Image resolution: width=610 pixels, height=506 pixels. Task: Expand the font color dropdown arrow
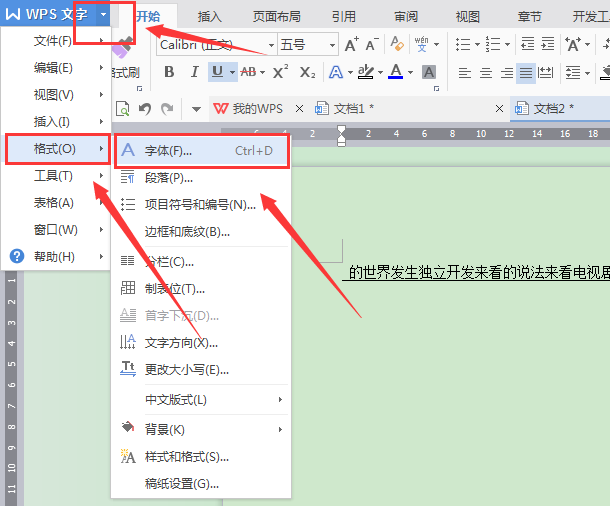(410, 72)
